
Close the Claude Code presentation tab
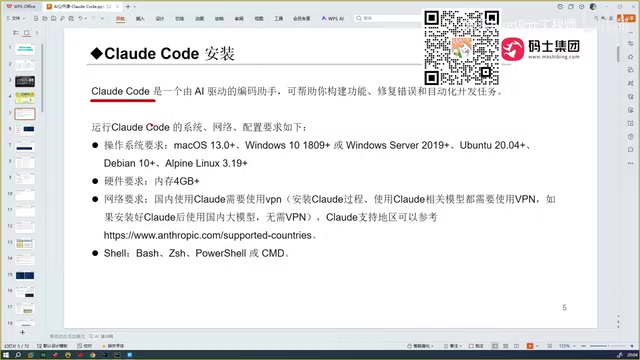point(118,7)
